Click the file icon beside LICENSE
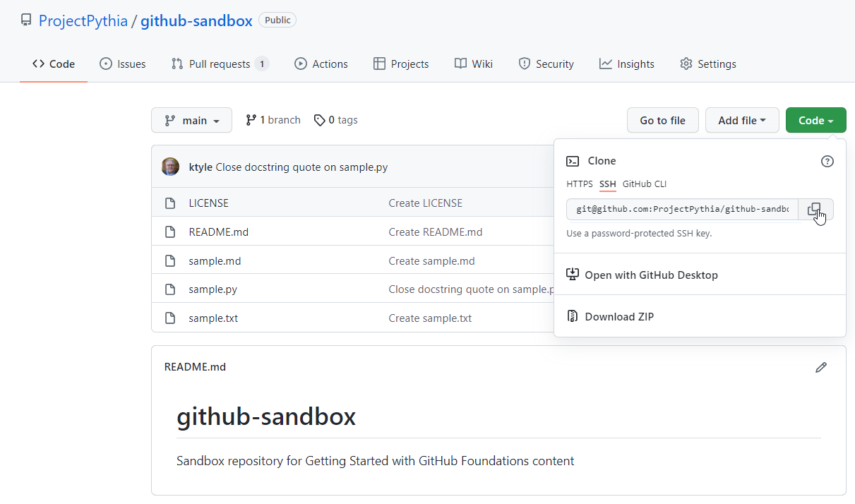Image resolution: width=855 pixels, height=504 pixels. pos(170,203)
